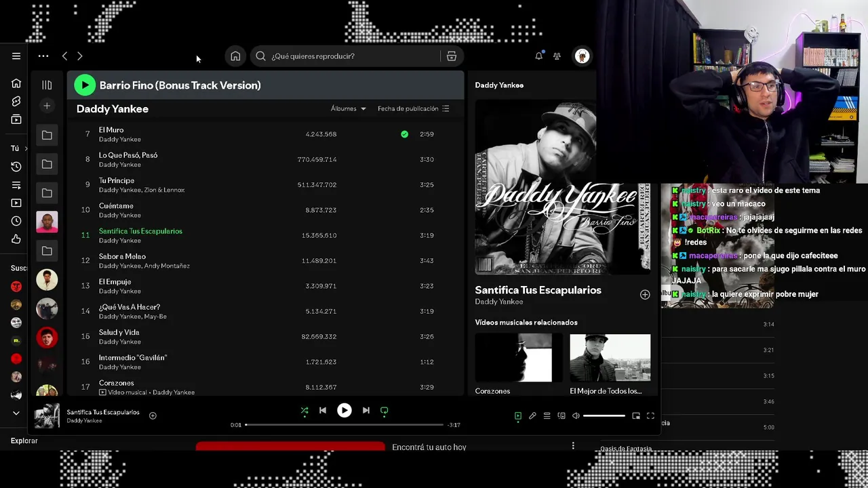
Task: Toggle the green saved checkmark on El Muro
Action: point(405,134)
